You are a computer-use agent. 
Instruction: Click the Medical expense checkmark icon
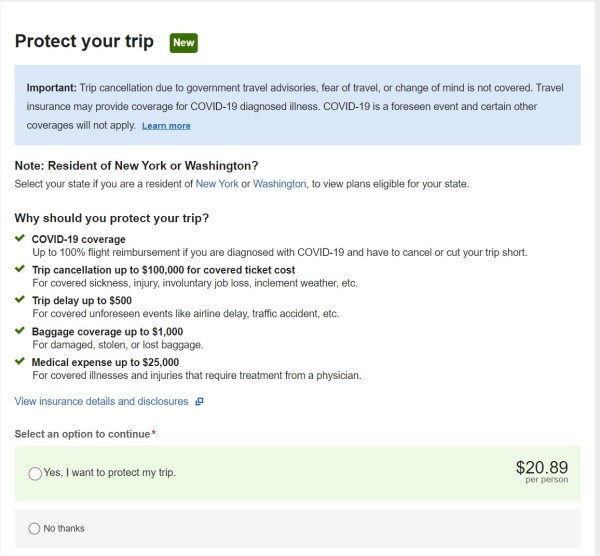20,362
